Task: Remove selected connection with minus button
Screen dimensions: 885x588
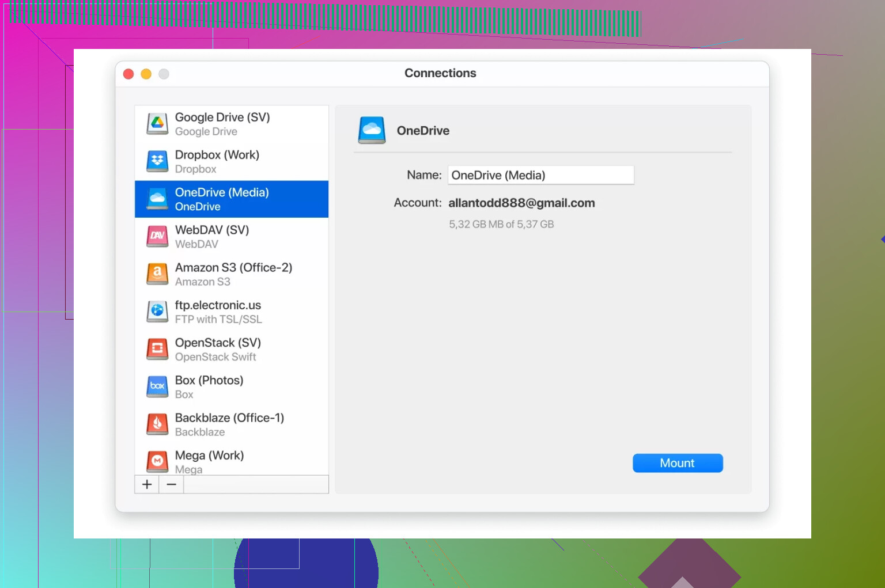Action: (x=172, y=484)
